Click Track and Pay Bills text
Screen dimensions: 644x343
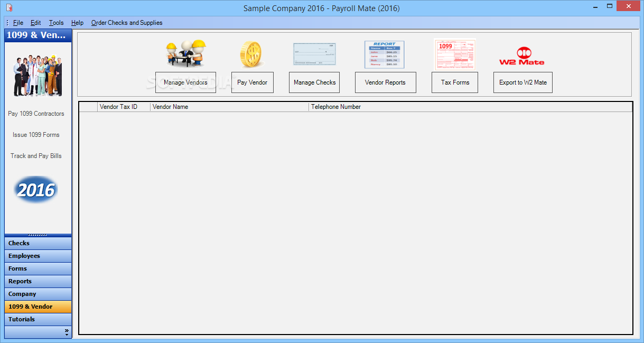[36, 156]
